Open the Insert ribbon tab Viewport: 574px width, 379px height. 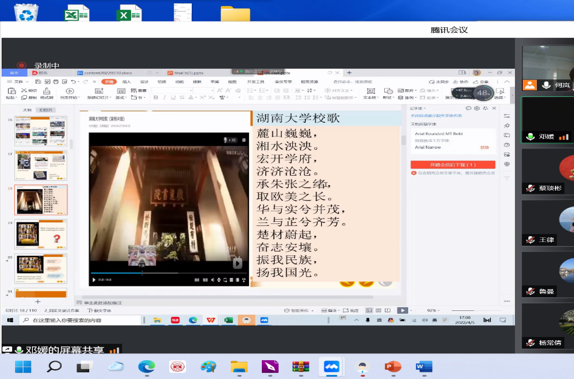pos(126,82)
